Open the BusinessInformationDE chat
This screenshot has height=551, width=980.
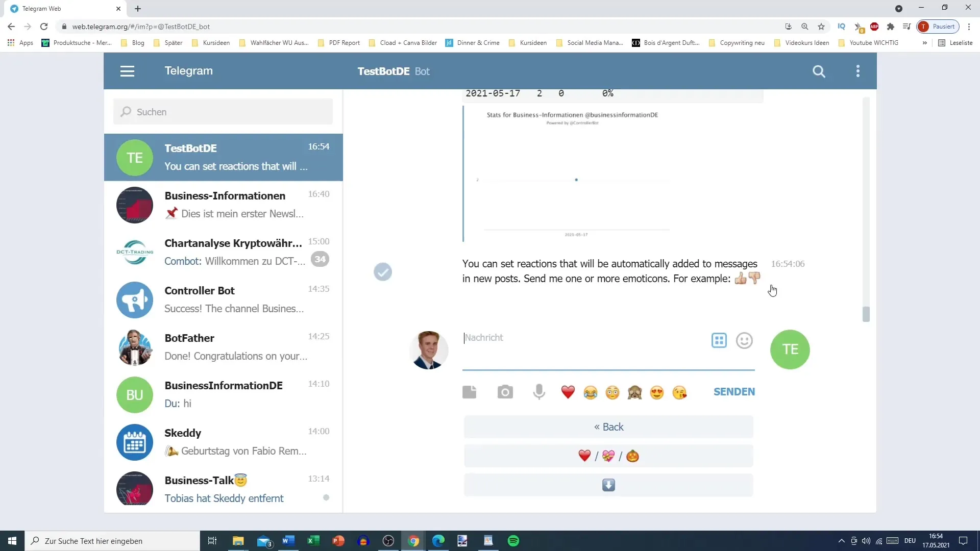pyautogui.click(x=223, y=395)
